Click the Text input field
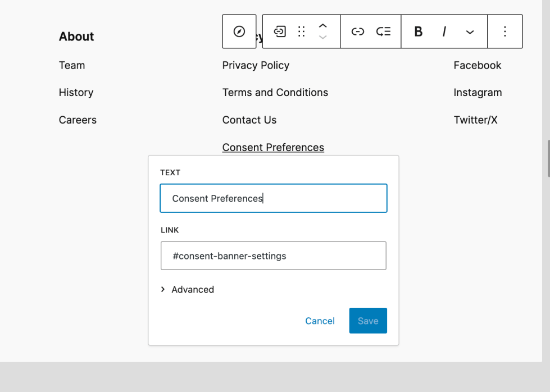 point(274,198)
